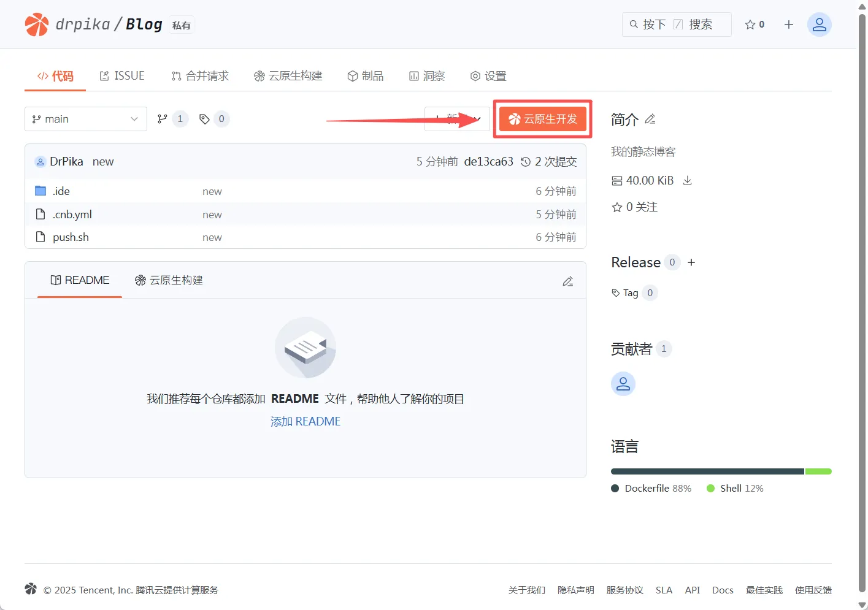Image resolution: width=868 pixels, height=610 pixels.
Task: Click the .ide folder icon
Action: pyautogui.click(x=40, y=191)
